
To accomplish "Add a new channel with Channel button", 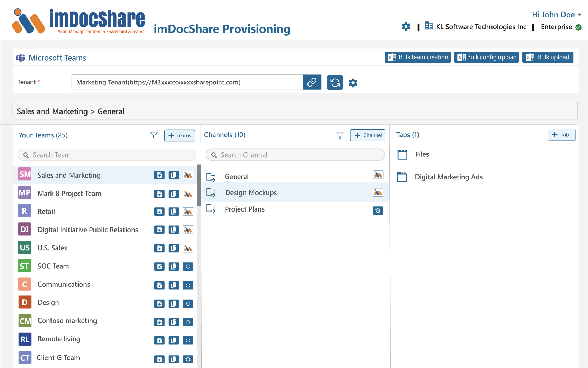I will tap(368, 135).
